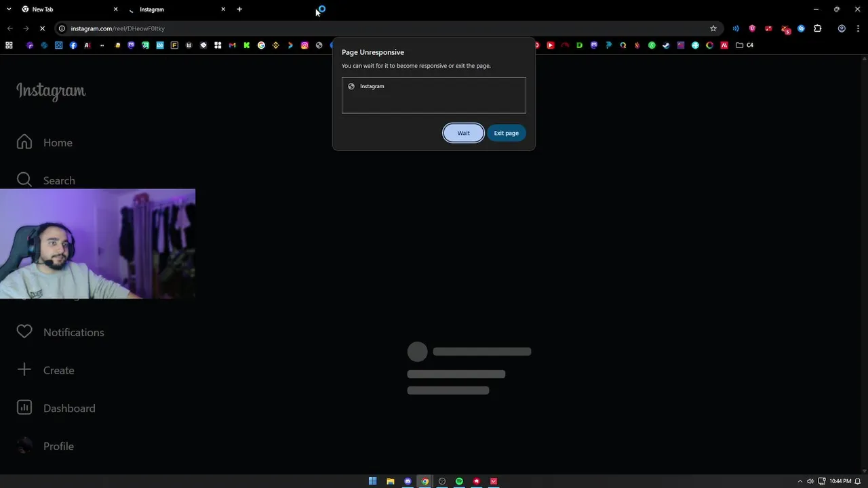Open the Google bookmark
Screen dimensions: 868x488
point(261,45)
